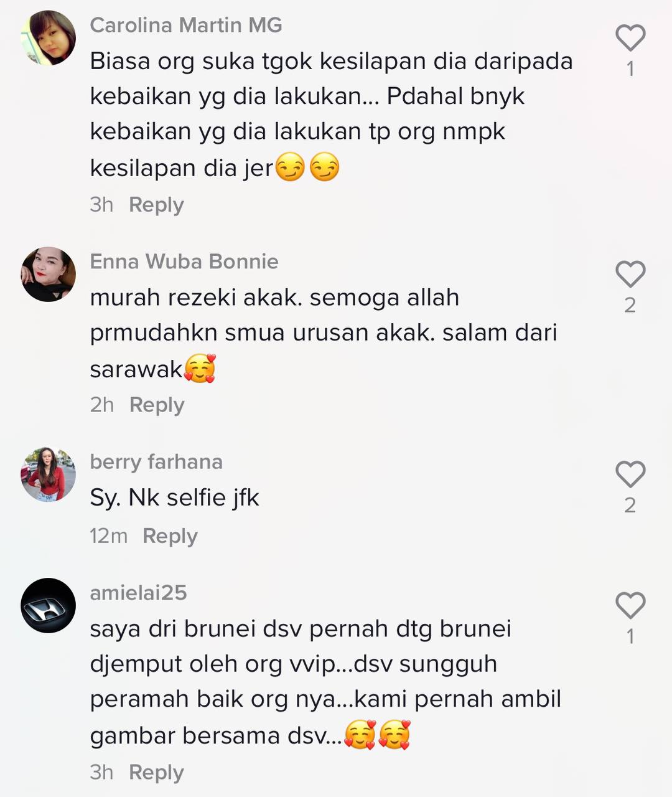
Task: Open Enna Wuba Bonnie's avatar
Action: point(48,274)
